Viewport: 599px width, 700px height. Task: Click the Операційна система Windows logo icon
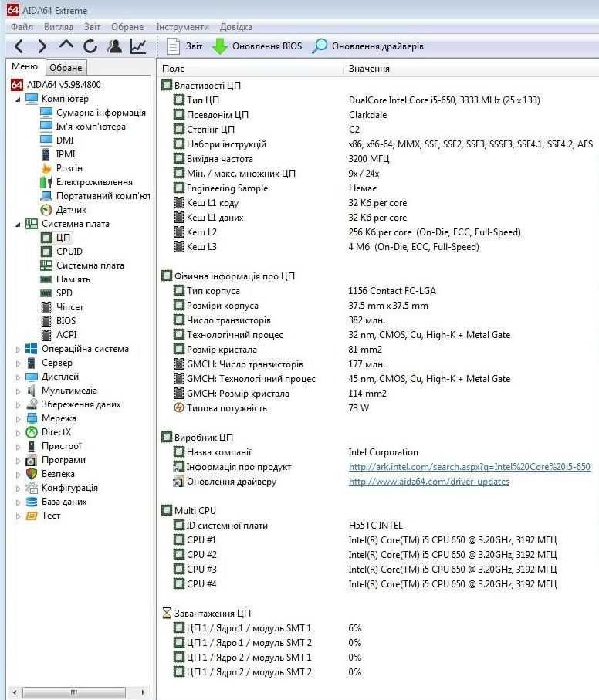tap(32, 349)
